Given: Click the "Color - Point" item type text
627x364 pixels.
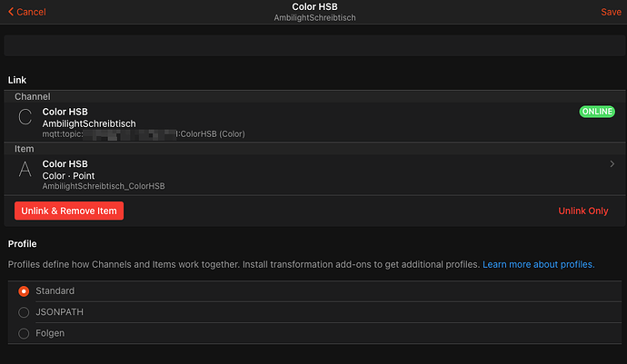Looking at the screenshot, I should coord(69,175).
